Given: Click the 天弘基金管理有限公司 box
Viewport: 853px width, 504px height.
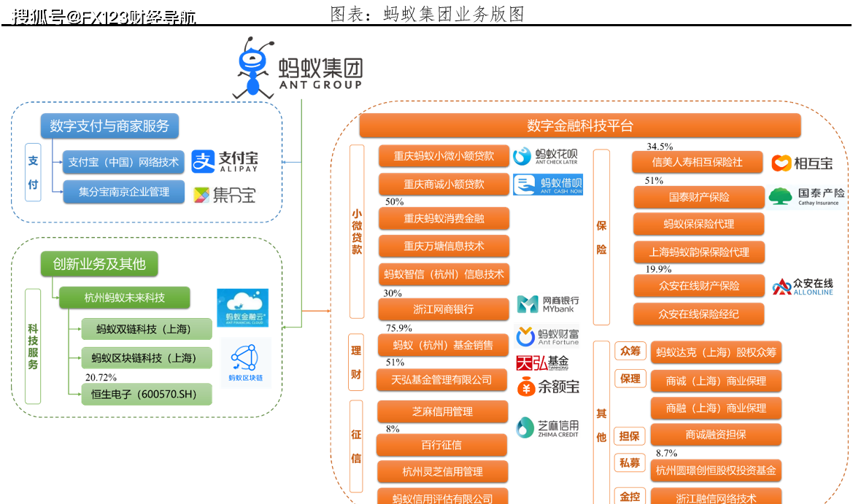Looking at the screenshot, I should tap(441, 380).
